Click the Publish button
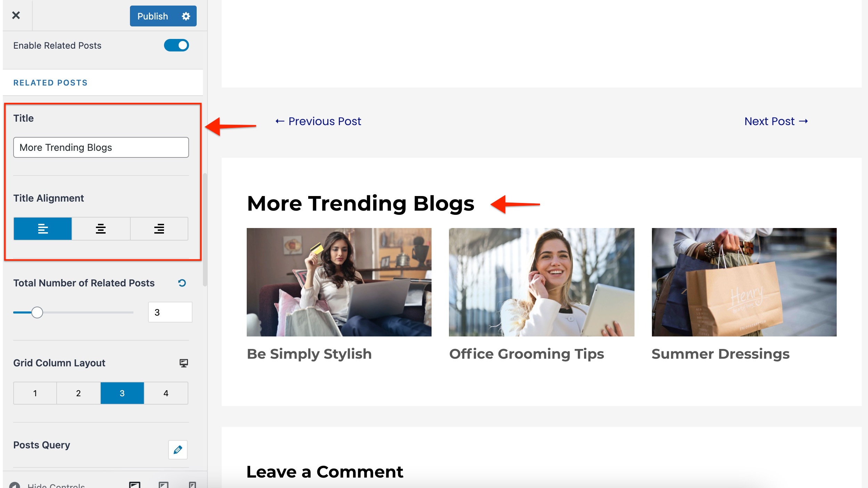The image size is (868, 488). [x=153, y=16]
